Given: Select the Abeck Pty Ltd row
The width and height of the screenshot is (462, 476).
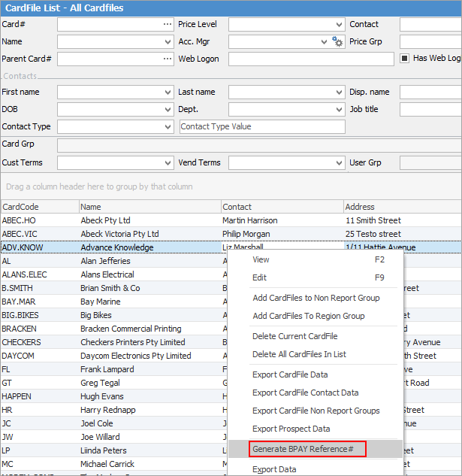Looking at the screenshot, I should (x=106, y=220).
